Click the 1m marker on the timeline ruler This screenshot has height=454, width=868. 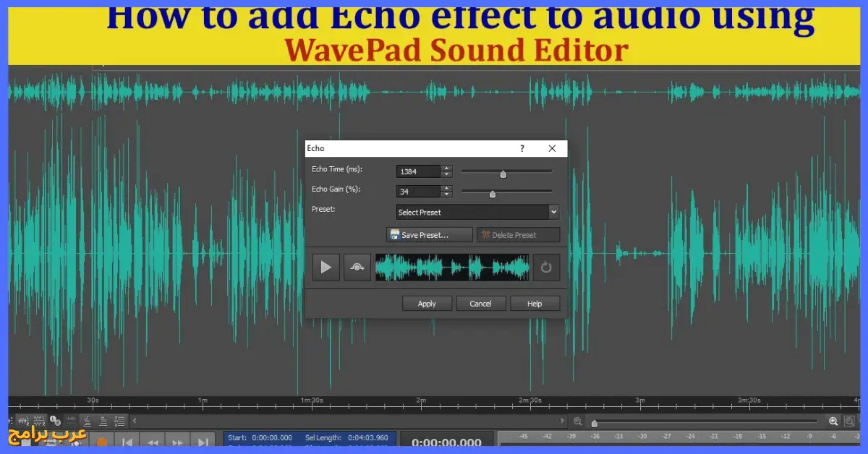pos(203,401)
